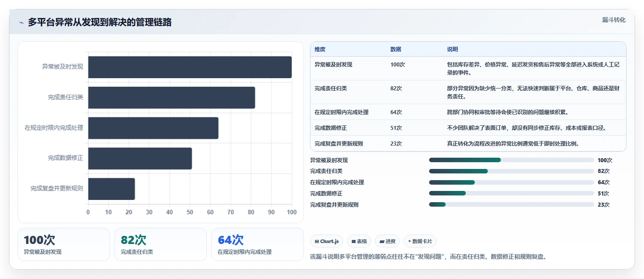This screenshot has height=279, width=644.
Task: Click the 异常被及时发现 chart bar
Action: coord(190,67)
